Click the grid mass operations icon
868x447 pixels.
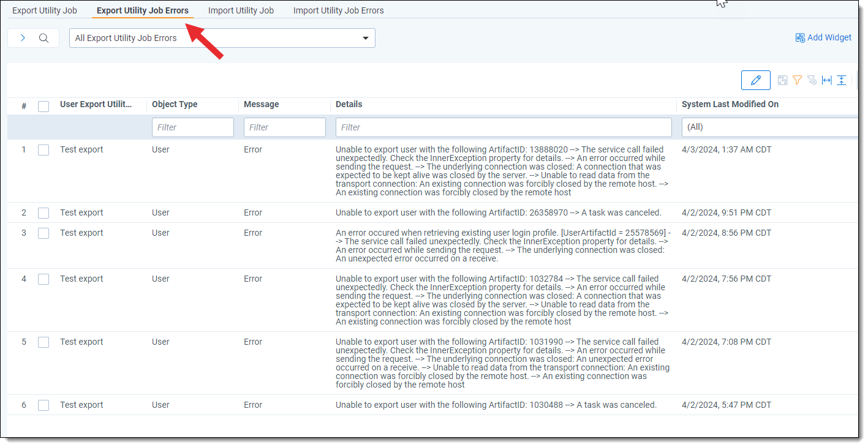782,80
